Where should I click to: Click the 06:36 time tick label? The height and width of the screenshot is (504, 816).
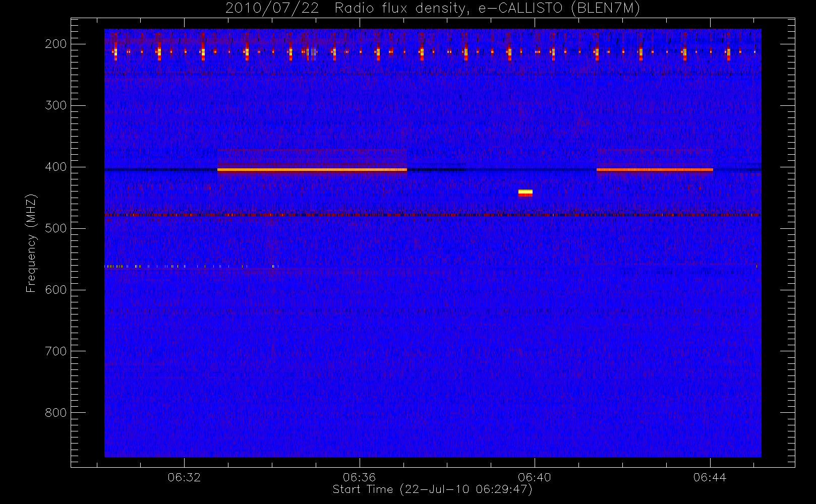[360, 477]
